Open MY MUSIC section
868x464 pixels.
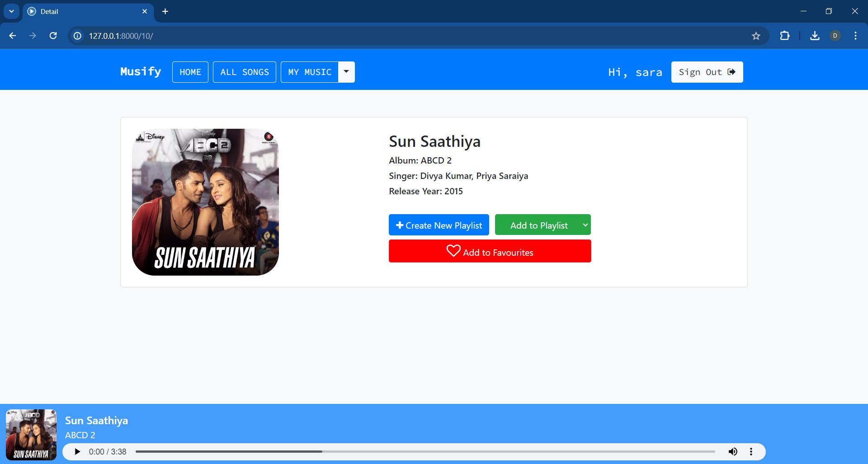[310, 72]
